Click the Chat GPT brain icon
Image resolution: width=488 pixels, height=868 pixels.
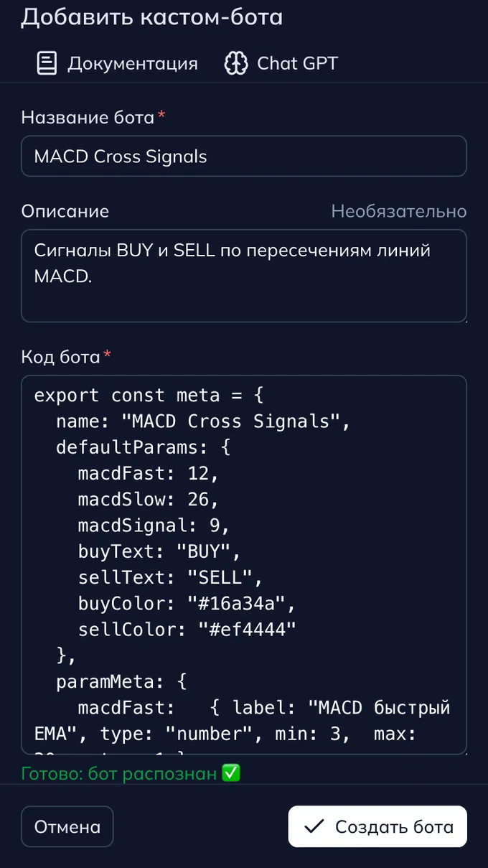(x=236, y=63)
